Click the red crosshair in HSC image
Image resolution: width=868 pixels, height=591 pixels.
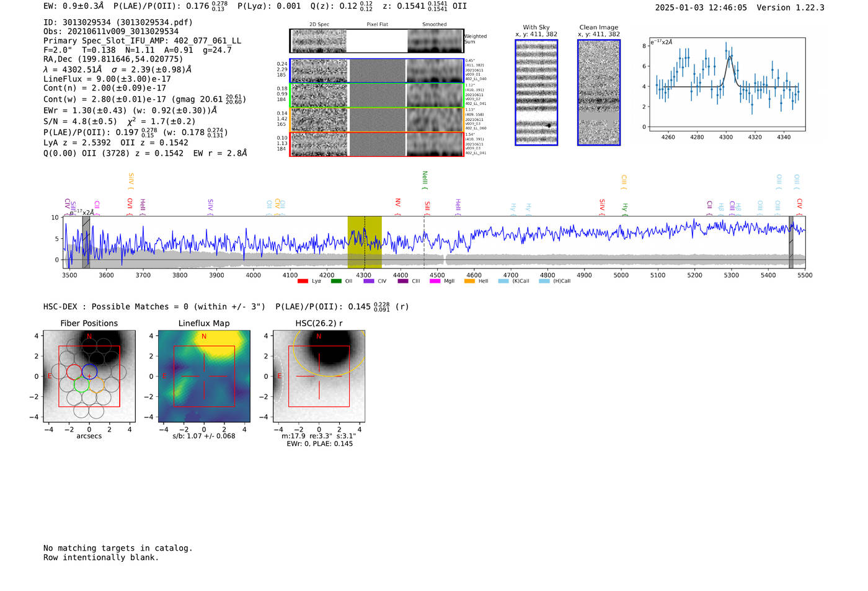tap(319, 376)
